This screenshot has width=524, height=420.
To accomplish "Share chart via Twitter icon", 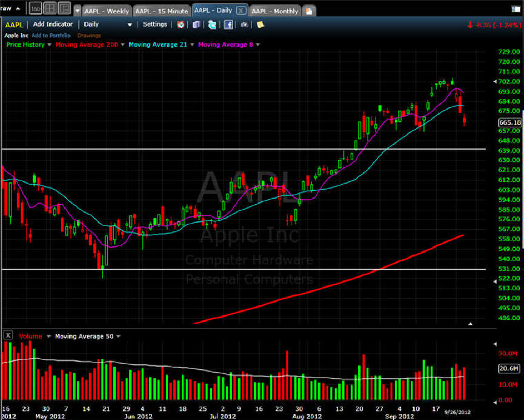I will tap(212, 24).
